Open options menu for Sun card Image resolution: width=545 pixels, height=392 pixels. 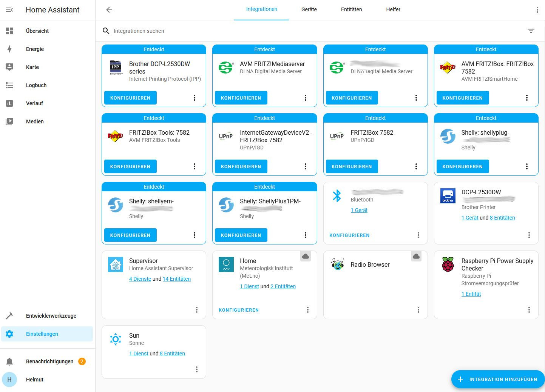coord(197,369)
